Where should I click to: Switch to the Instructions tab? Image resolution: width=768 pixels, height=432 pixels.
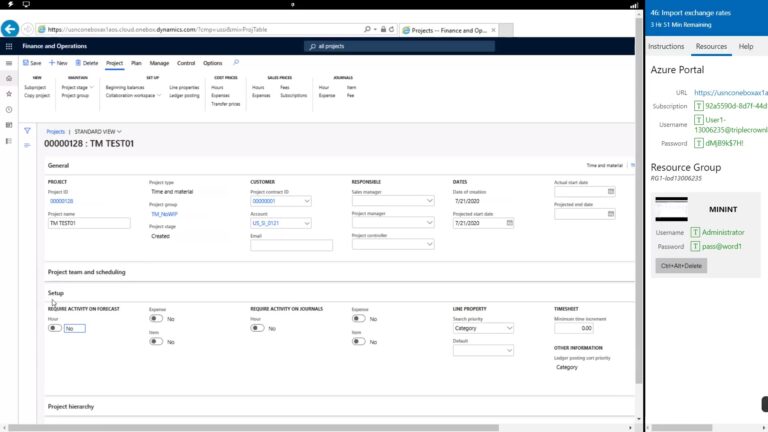[x=666, y=46]
